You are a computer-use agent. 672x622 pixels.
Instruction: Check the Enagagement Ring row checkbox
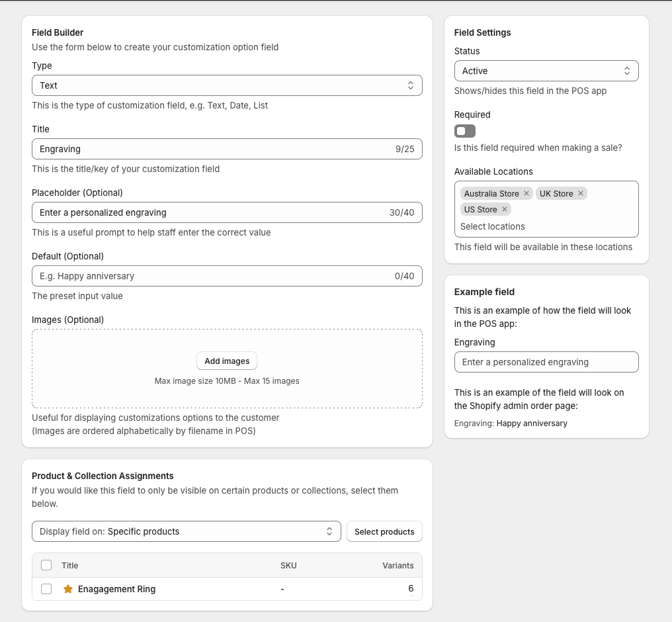pyautogui.click(x=46, y=588)
